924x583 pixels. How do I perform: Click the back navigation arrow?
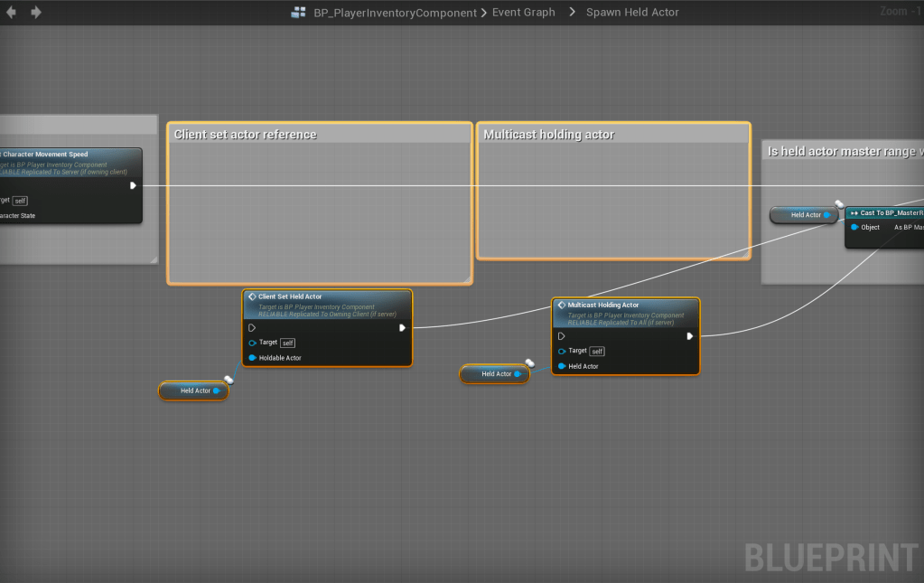pyautogui.click(x=11, y=13)
